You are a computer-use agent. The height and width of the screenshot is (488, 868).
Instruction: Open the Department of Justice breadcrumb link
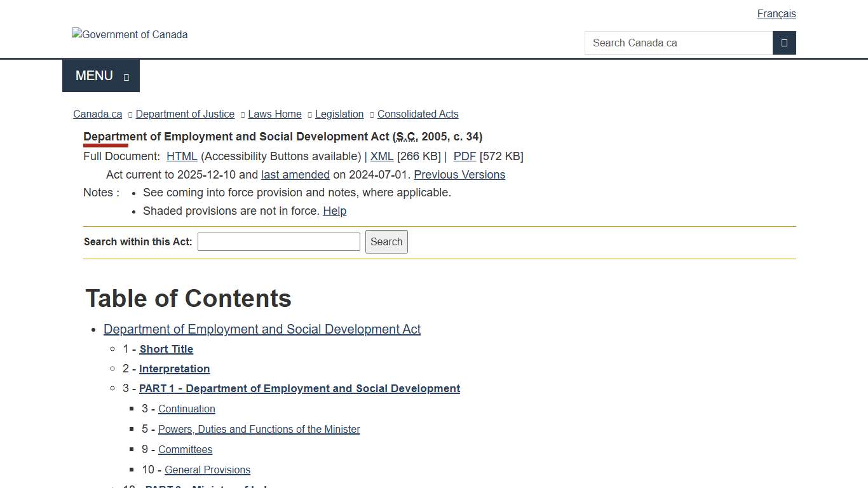coord(185,114)
